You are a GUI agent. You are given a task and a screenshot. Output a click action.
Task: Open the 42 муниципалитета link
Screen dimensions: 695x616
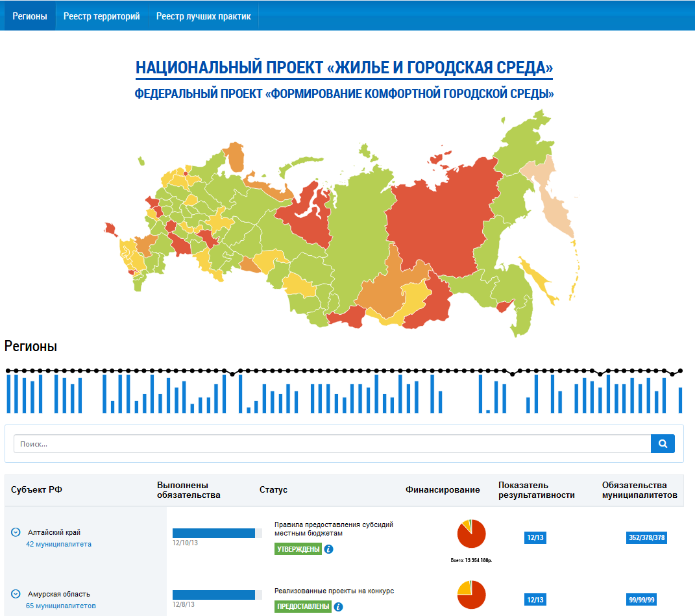pyautogui.click(x=58, y=544)
